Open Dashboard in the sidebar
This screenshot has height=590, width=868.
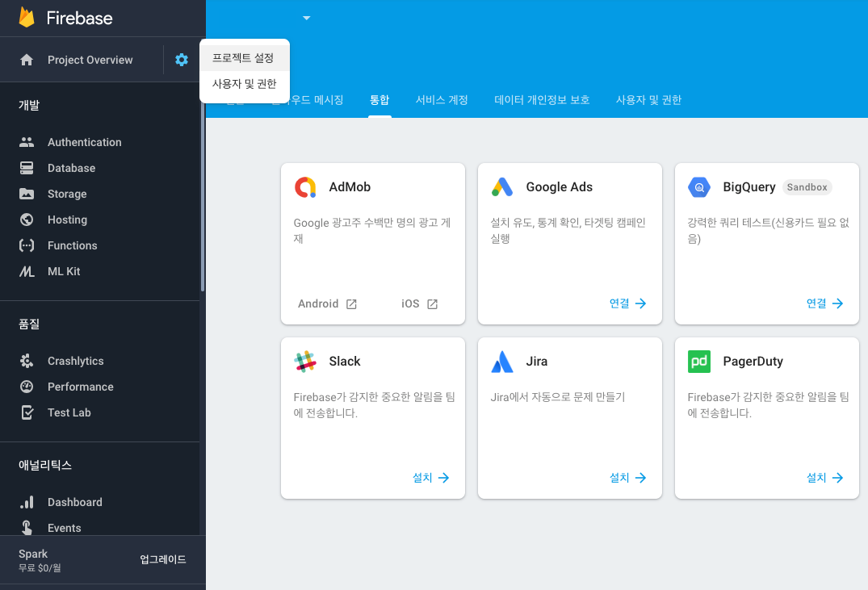click(75, 502)
